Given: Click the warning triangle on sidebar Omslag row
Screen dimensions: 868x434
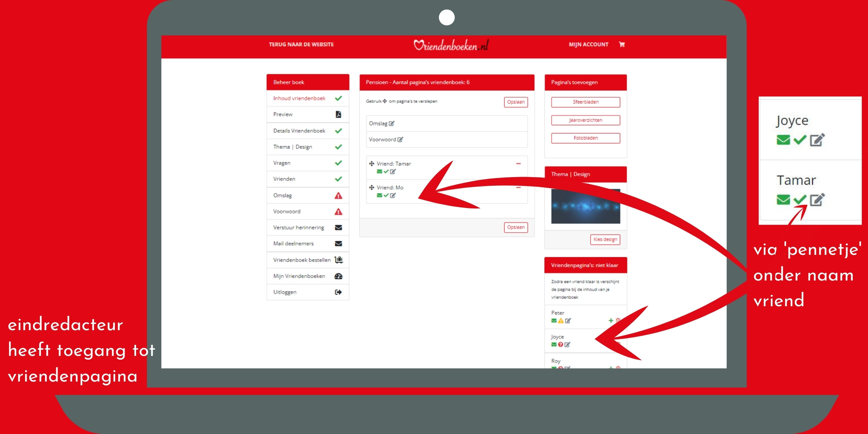Looking at the screenshot, I should click(x=339, y=195).
